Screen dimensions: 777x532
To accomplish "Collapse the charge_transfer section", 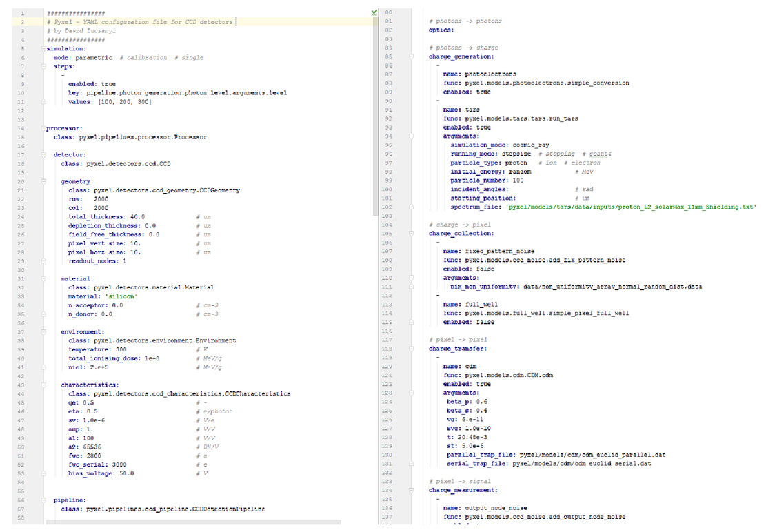I will coord(412,349).
